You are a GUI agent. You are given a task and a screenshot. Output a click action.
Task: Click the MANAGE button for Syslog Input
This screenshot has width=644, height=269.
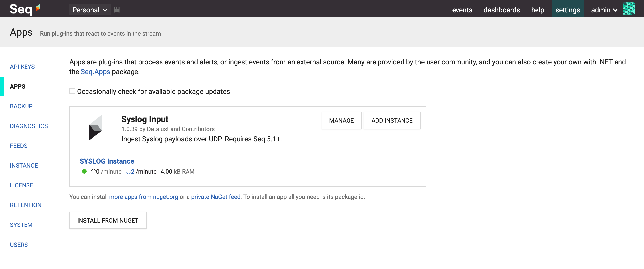pos(342,121)
